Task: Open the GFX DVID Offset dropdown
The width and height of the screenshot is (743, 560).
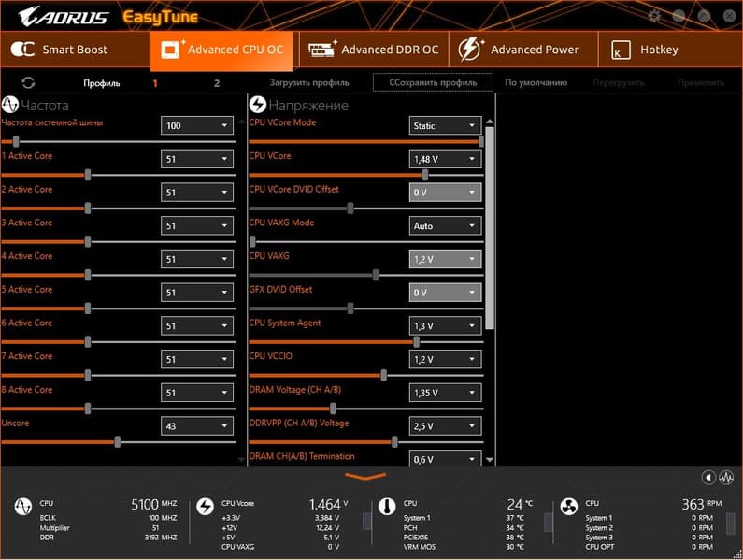Action: [445, 293]
